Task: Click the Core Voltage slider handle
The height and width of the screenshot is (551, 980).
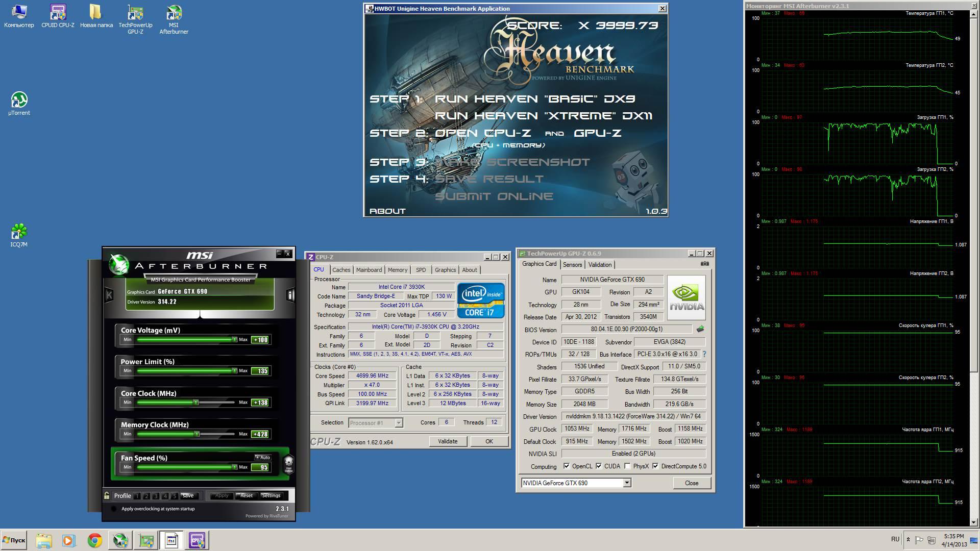Action: [235, 339]
